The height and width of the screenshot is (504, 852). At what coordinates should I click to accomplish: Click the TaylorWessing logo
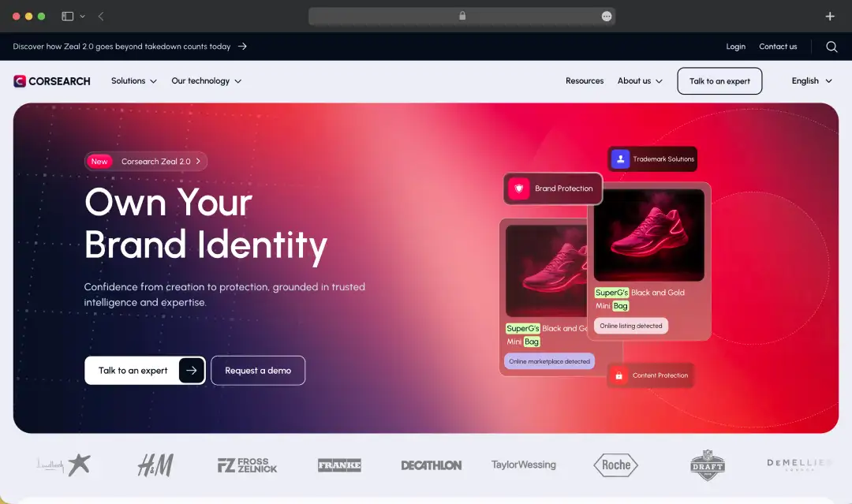pos(524,465)
